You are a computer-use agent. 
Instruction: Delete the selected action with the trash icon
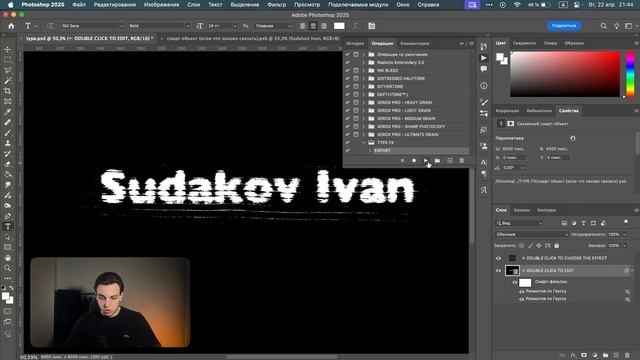(x=462, y=160)
